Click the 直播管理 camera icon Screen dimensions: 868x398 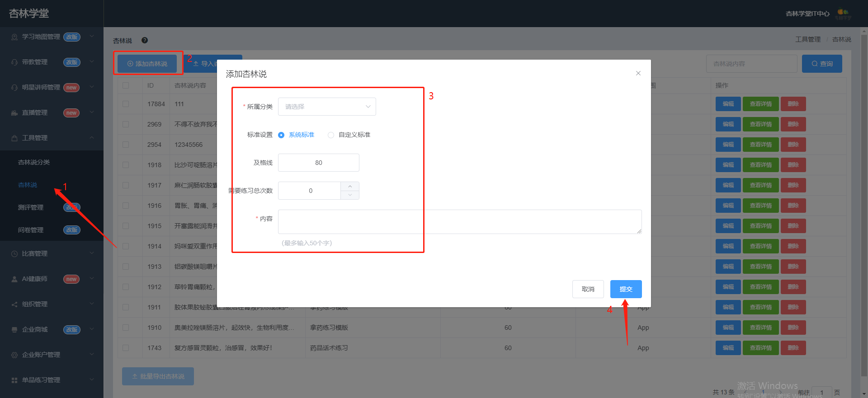coord(14,113)
